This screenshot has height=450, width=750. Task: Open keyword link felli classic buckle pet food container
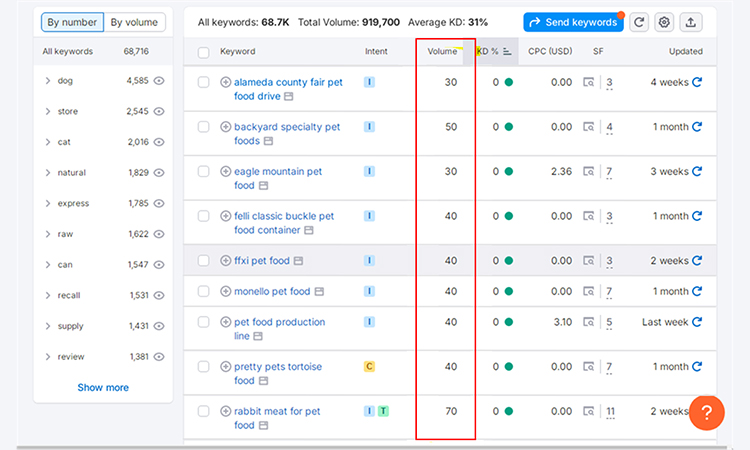coord(284,223)
